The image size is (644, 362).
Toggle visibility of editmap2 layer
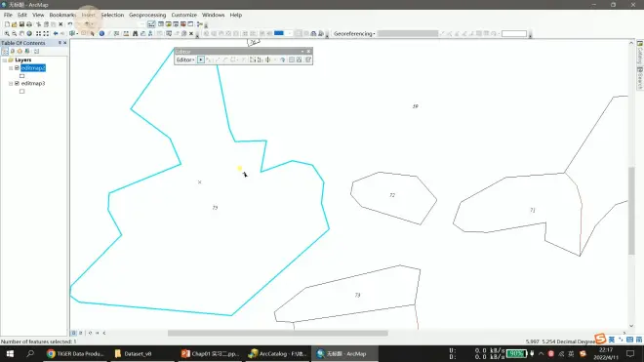[17, 67]
